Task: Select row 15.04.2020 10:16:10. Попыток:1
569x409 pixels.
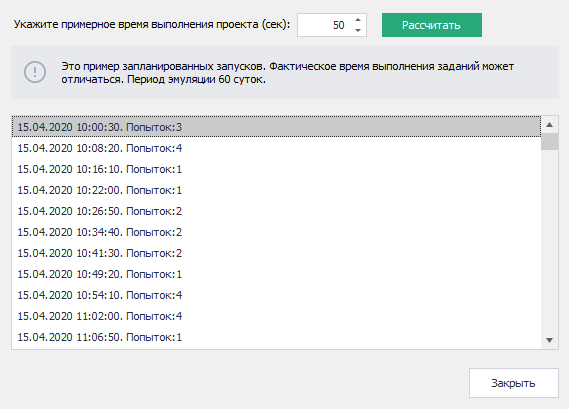Action: pos(276,169)
